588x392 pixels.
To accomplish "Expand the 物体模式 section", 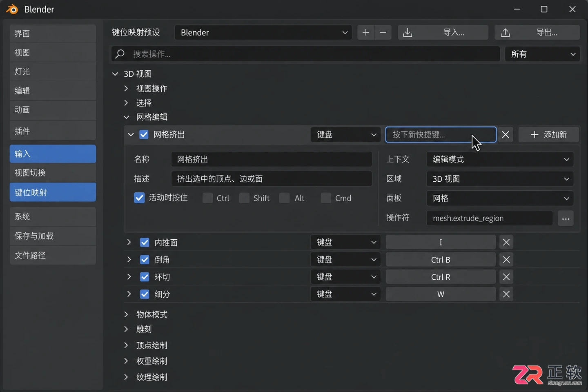I will point(126,314).
